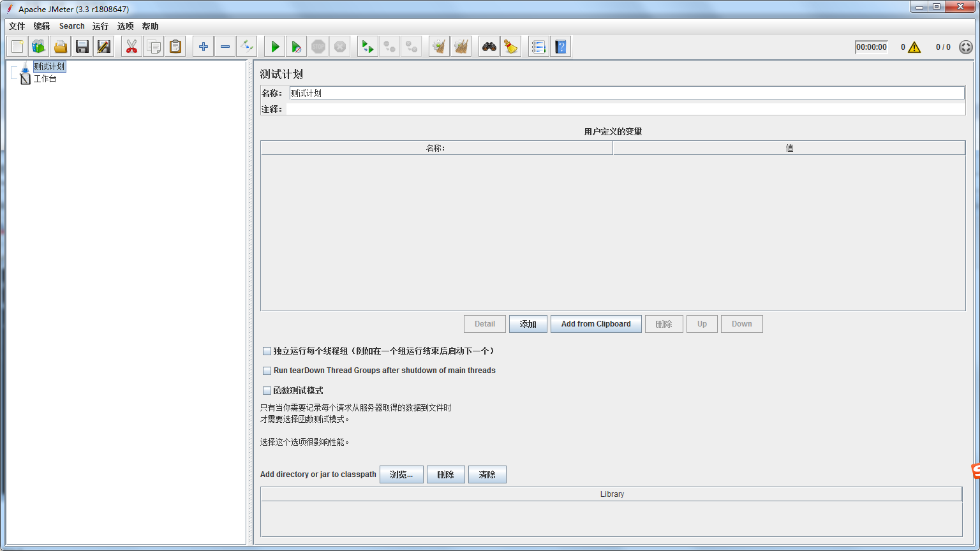
Task: Click the Detail button
Action: (485, 324)
